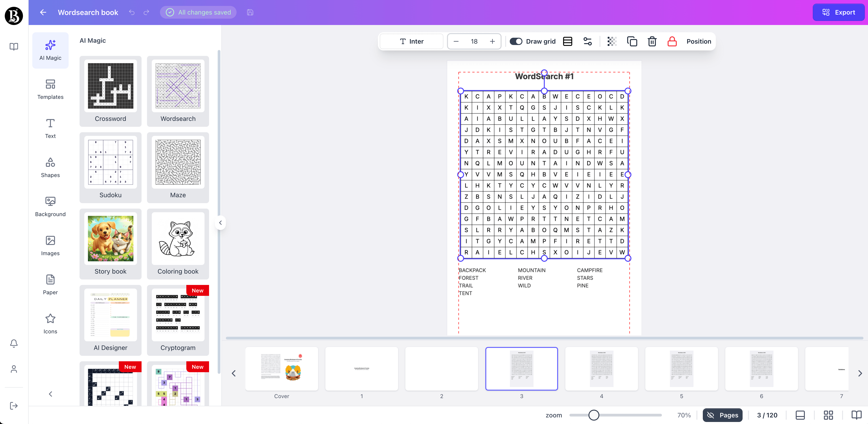This screenshot has width=868, height=424.
Task: Switch to the Templates panel
Action: point(50,89)
